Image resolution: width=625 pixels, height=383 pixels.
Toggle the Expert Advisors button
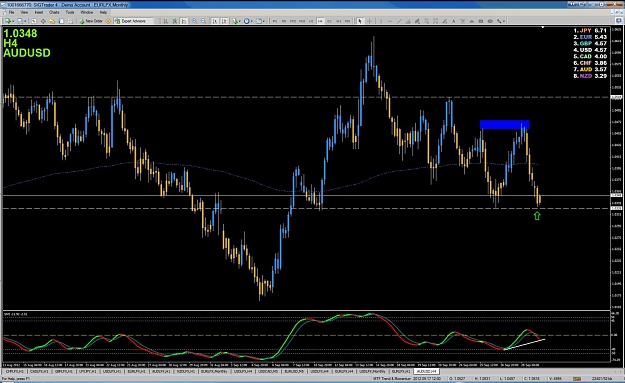[134, 21]
